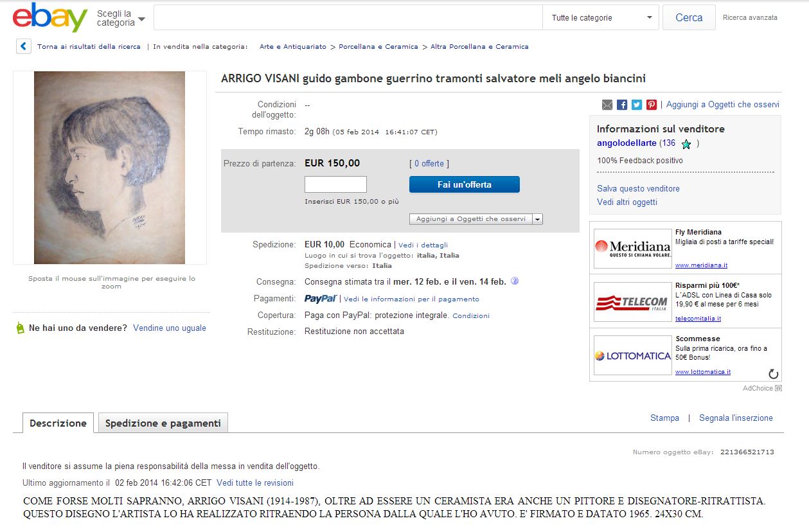Share listing on Pinterest icon

pyautogui.click(x=652, y=105)
